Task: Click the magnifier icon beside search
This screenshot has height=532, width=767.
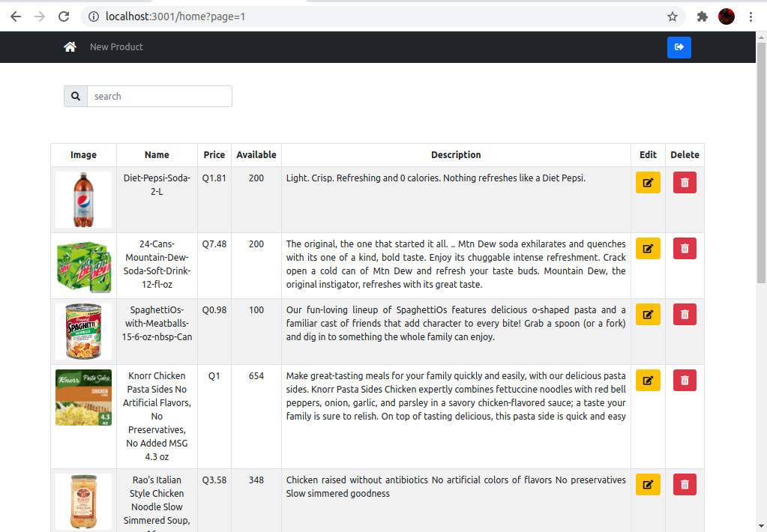Action: (x=76, y=97)
